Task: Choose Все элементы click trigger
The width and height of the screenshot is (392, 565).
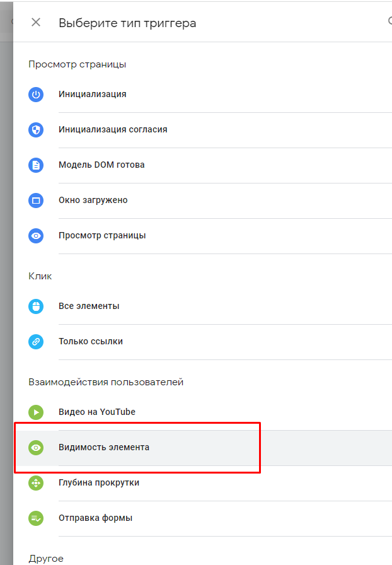Action: point(89,306)
